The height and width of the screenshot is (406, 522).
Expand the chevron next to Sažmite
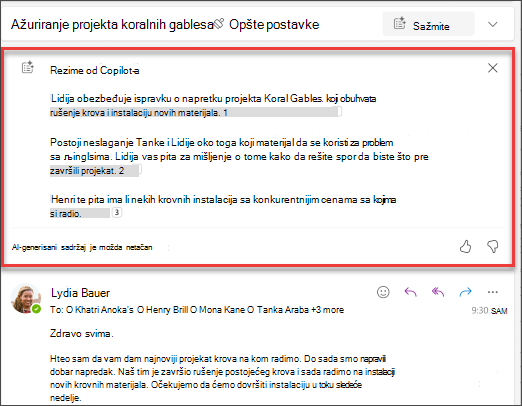pos(492,24)
